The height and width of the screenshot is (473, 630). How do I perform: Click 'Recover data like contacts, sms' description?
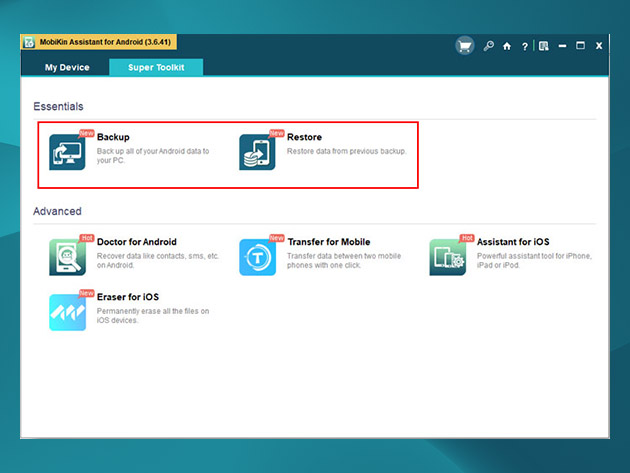pos(158,260)
